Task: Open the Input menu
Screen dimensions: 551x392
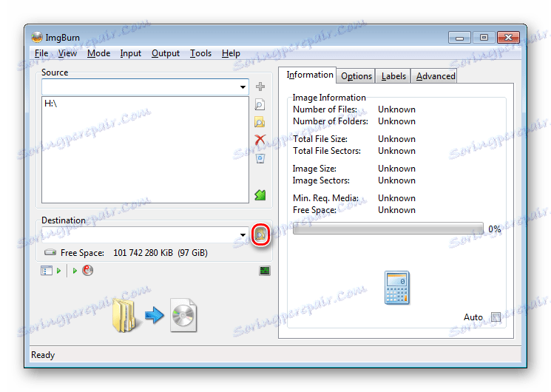Action: point(130,53)
